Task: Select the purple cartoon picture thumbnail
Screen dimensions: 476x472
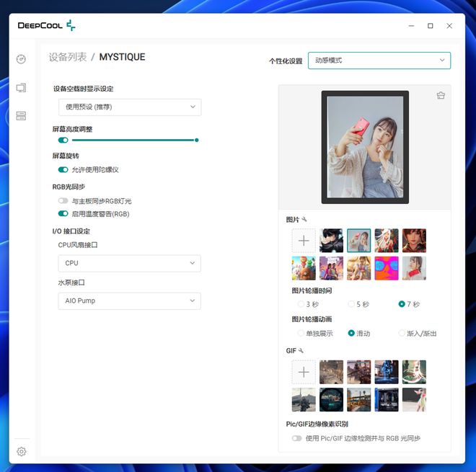Action: pos(331,268)
